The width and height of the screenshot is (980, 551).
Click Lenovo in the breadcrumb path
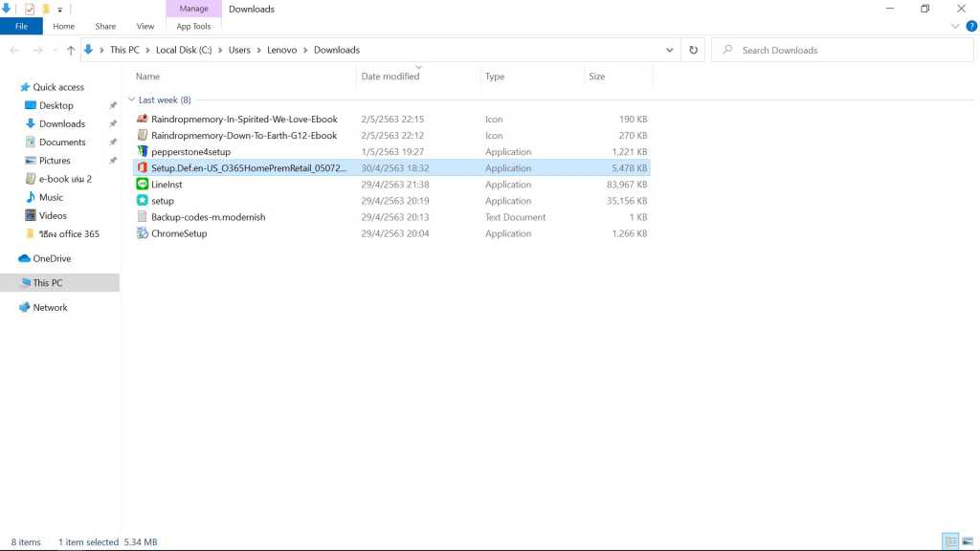pyautogui.click(x=282, y=50)
